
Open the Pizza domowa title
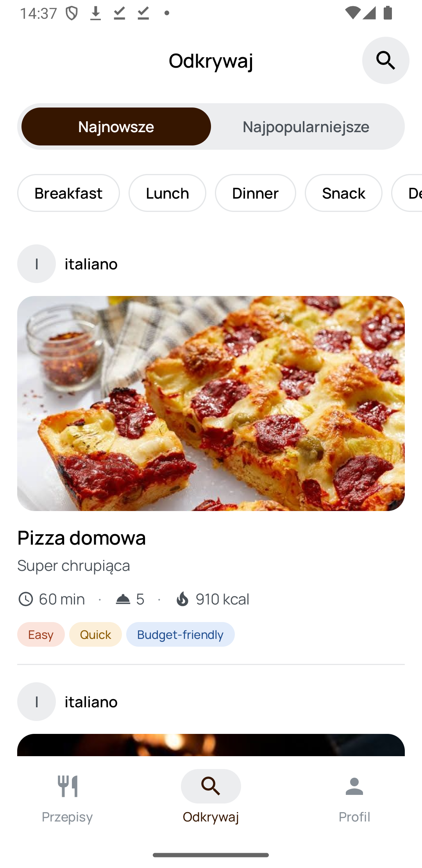click(x=82, y=538)
